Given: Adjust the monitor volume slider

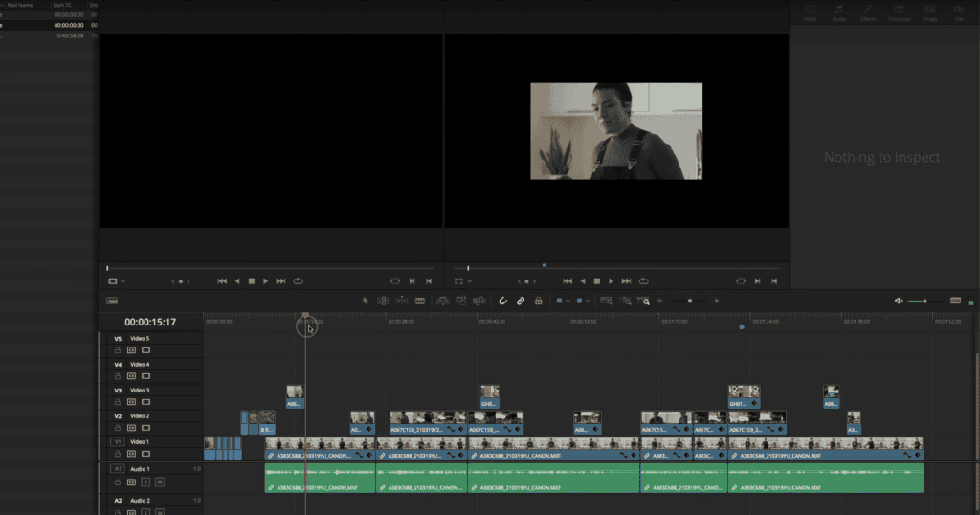Looking at the screenshot, I should [x=924, y=301].
